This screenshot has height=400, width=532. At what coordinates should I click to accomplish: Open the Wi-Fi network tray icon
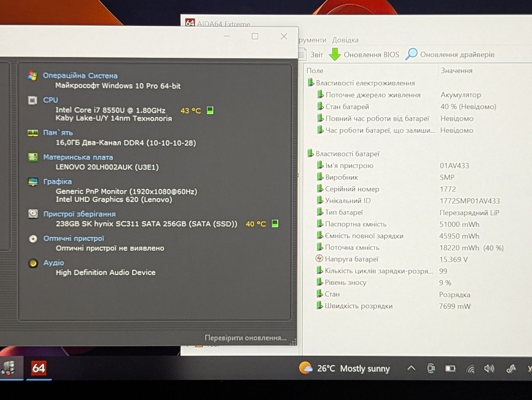coord(470,369)
